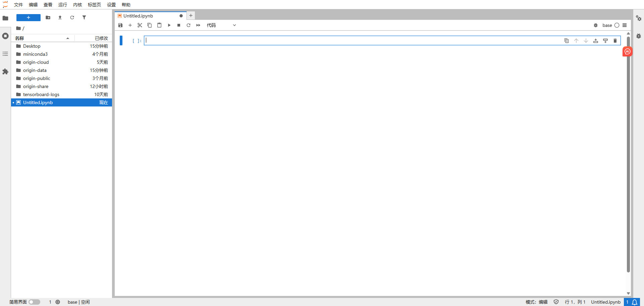Select the scissors icon to cut cell

pos(140,25)
